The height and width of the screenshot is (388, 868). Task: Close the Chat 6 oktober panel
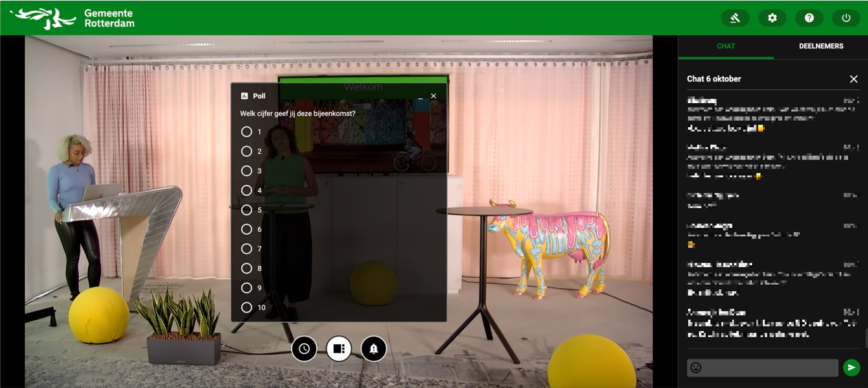(853, 79)
